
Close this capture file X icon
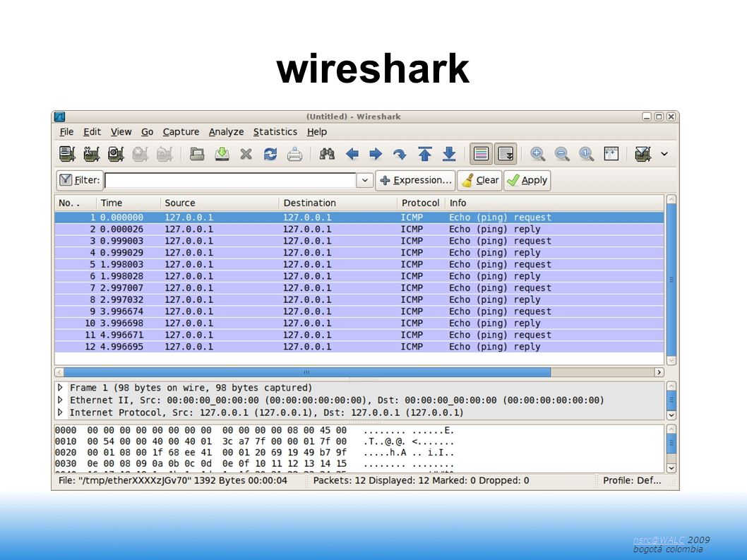click(246, 154)
